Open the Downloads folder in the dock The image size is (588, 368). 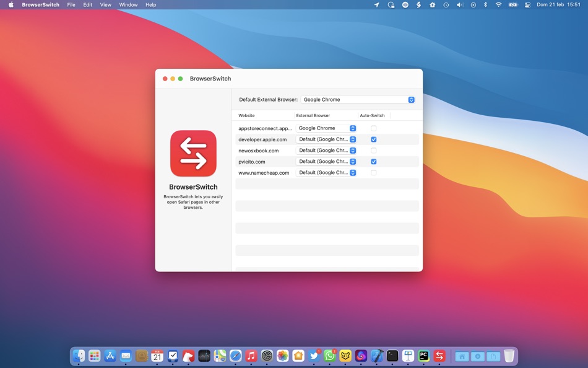click(x=478, y=356)
